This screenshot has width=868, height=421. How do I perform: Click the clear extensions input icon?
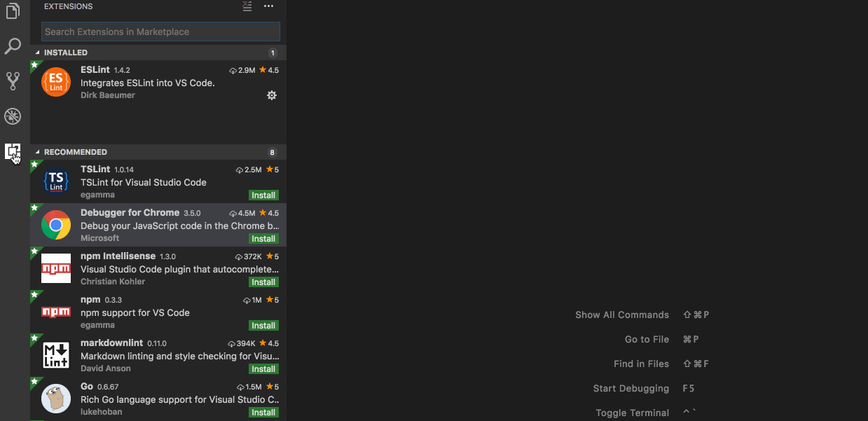[247, 6]
